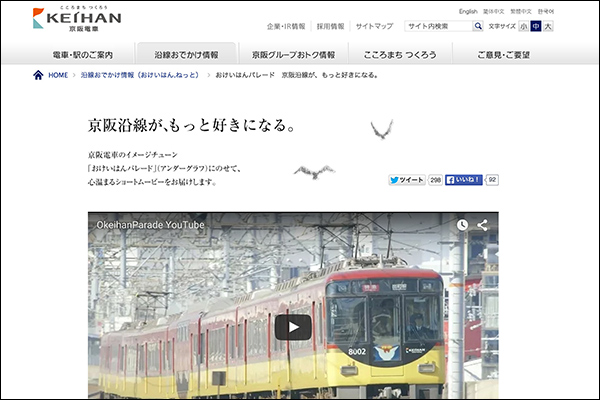The image size is (600, 400).
Task: Click the Facebook like button
Action: point(464,180)
